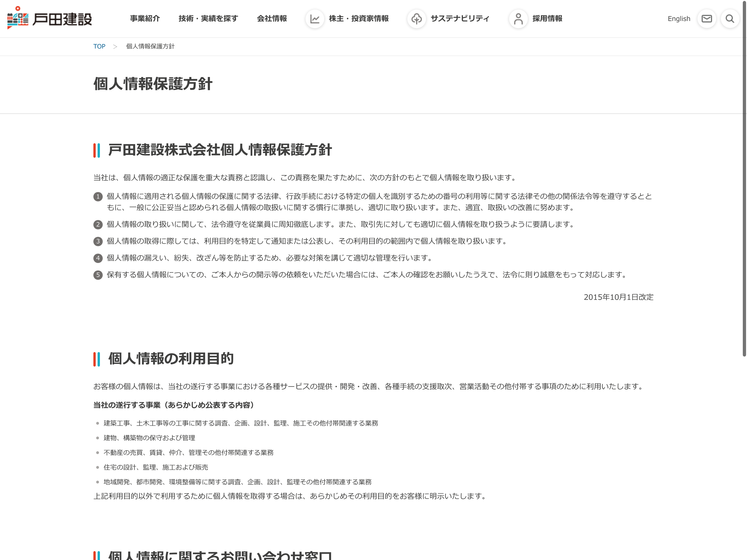747x560 pixels.
Task: Click the Toda Kensetsu logo
Action: click(x=49, y=18)
